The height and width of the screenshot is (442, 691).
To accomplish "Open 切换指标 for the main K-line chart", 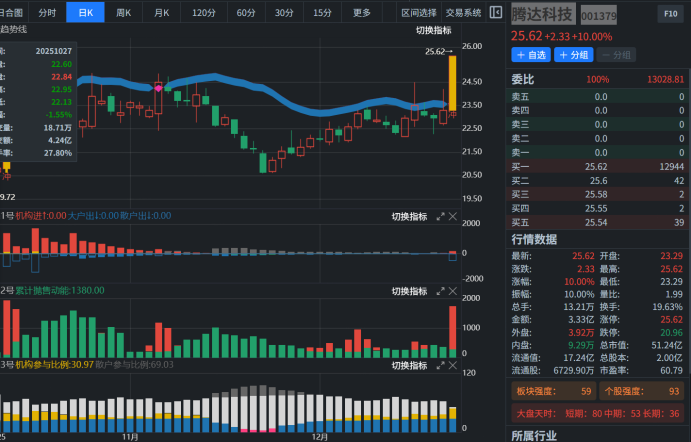I will point(434,31).
